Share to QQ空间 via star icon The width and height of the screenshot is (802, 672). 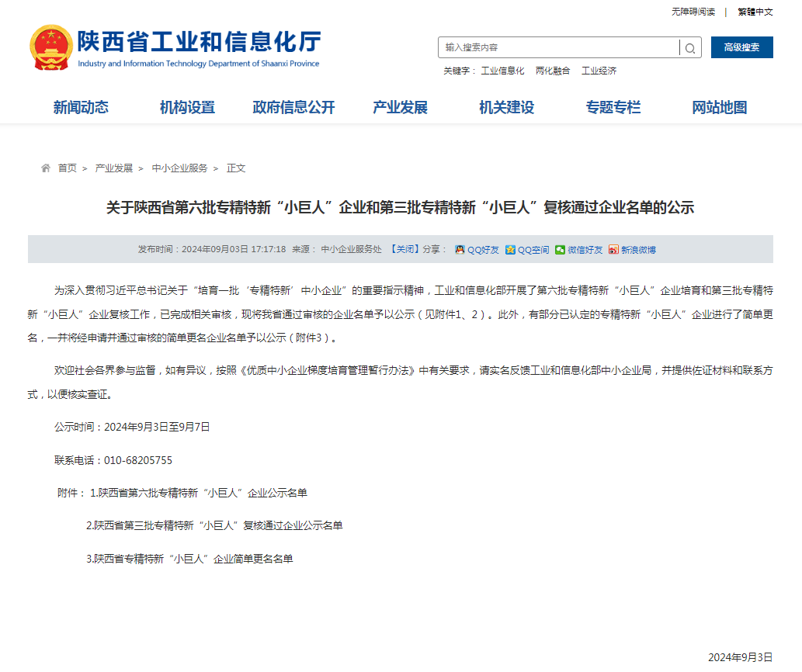[x=510, y=250]
